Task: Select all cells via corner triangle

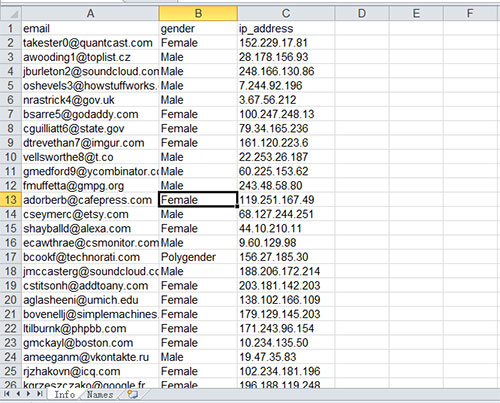Action: pos(11,13)
